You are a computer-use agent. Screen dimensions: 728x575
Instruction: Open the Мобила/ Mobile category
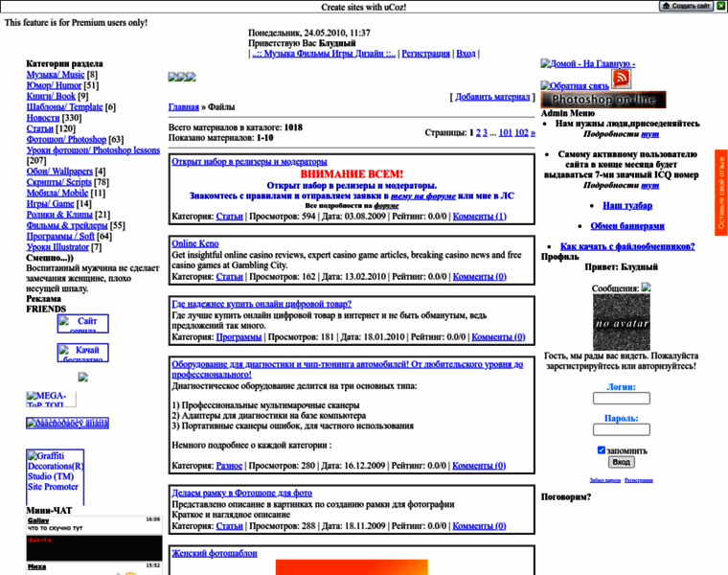point(57,193)
